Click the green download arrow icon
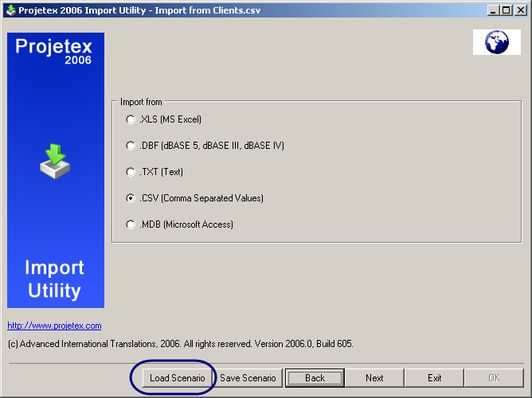The height and width of the screenshot is (398, 532). pos(56,161)
